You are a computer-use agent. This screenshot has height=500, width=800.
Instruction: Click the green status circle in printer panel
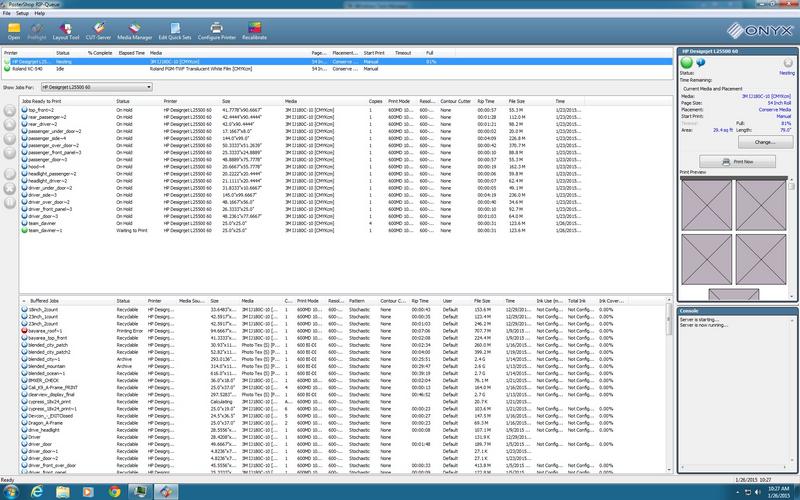(x=687, y=63)
